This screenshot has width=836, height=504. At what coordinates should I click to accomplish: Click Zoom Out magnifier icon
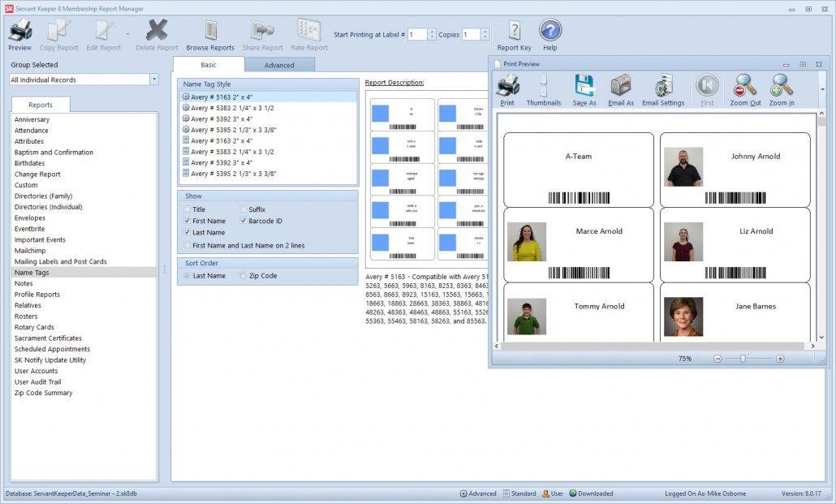745,86
